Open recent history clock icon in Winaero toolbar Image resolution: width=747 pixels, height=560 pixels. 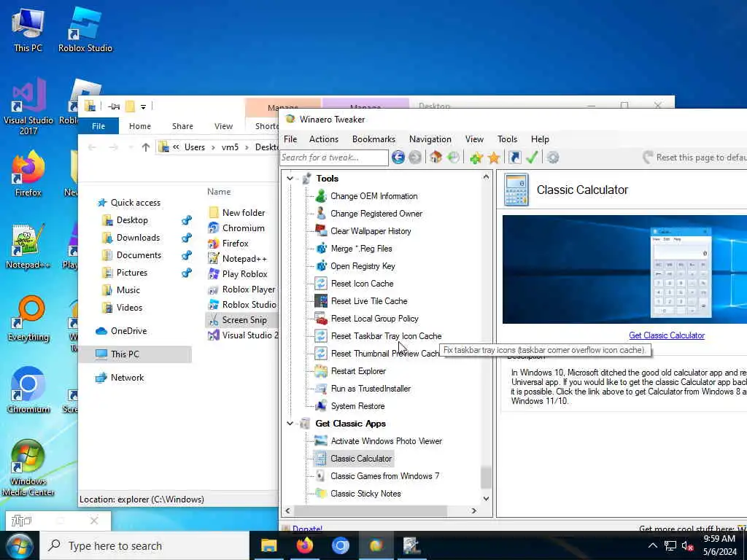(x=454, y=157)
